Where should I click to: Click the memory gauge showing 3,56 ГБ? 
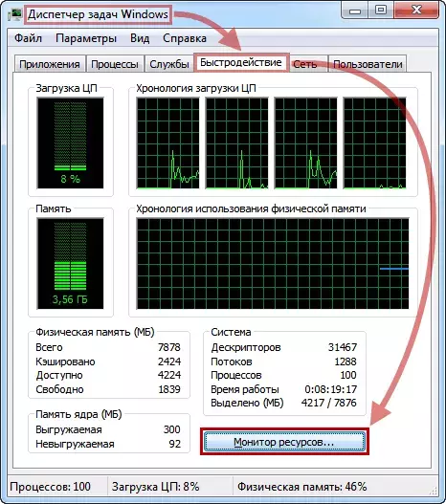pyautogui.click(x=71, y=264)
